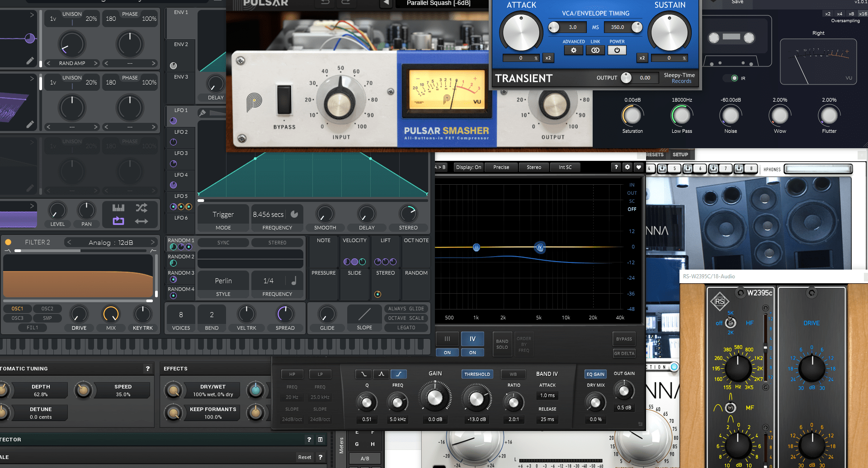Click the pencil edit icon under RAND AMP oscillator
This screenshot has height=468, width=868.
30,61
